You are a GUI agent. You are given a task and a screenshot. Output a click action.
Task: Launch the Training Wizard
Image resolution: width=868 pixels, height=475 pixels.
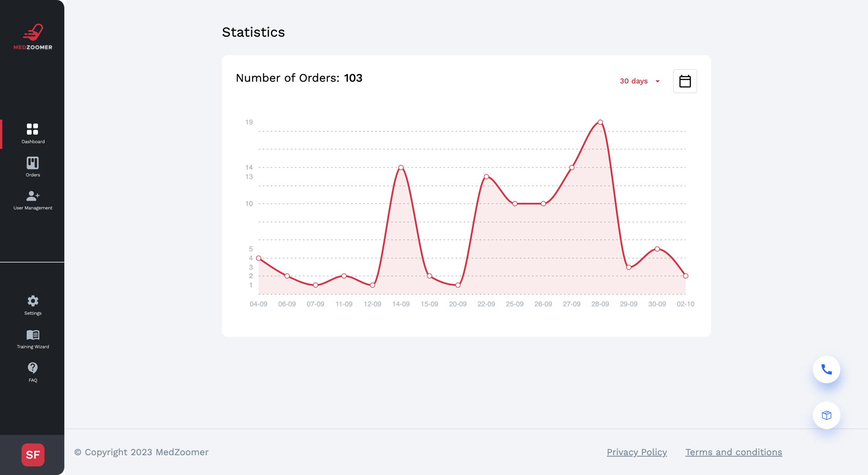click(x=33, y=339)
